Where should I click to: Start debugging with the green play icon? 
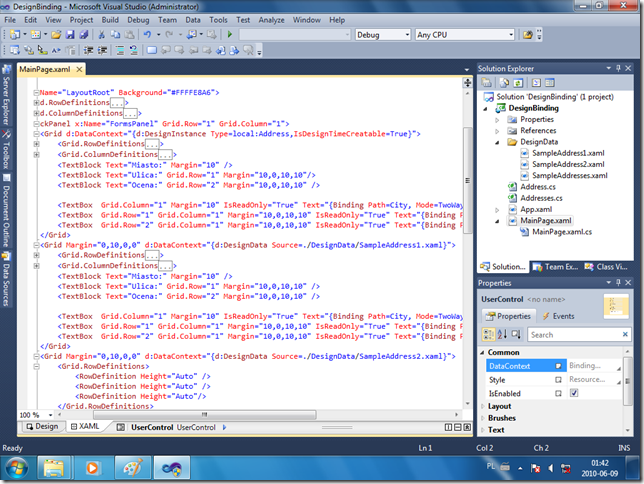[230, 35]
